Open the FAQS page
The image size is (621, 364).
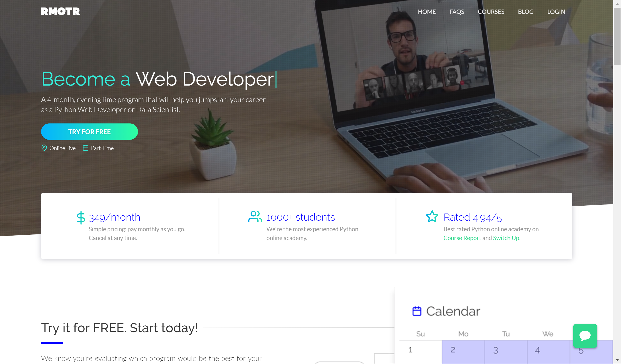pos(457,12)
